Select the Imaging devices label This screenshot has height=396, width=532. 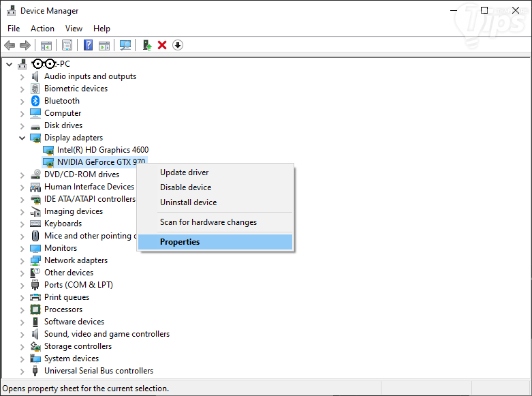[x=74, y=211]
